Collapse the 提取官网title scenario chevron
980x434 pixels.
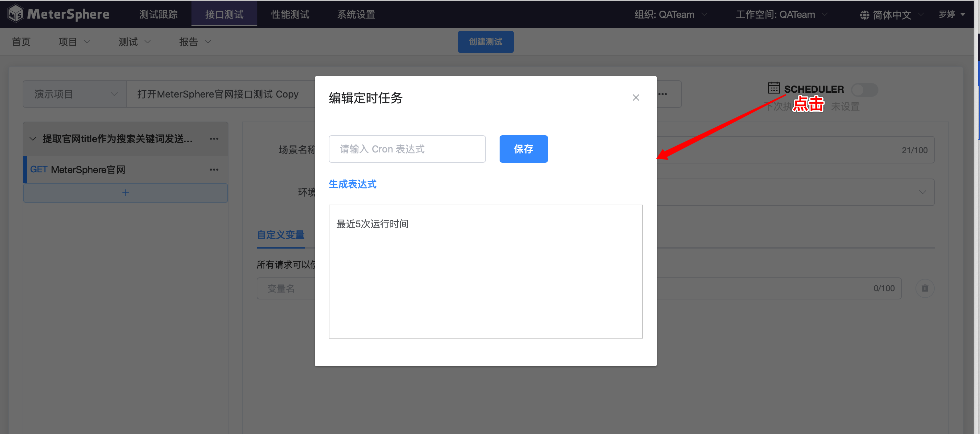[33, 139]
